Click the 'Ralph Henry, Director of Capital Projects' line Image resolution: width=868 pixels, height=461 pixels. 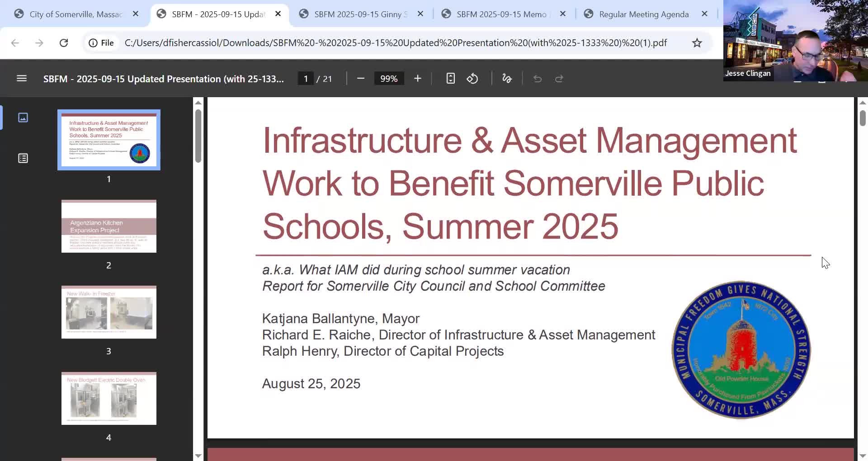383,351
